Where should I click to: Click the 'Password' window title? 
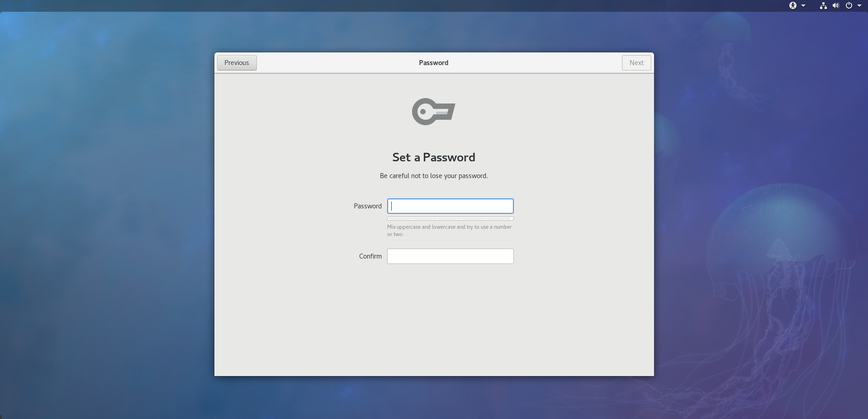(x=433, y=63)
